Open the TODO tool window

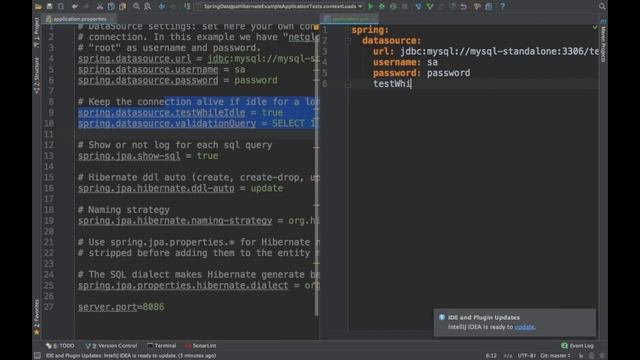(60, 346)
